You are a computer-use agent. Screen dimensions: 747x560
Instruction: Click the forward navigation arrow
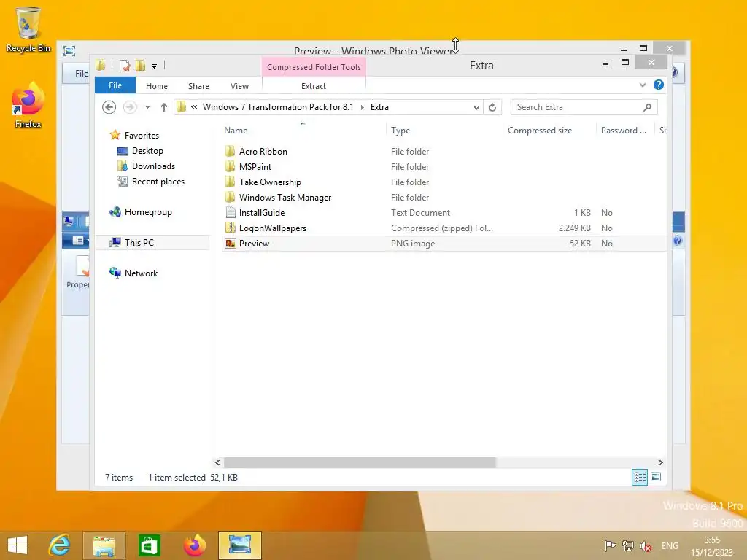[x=130, y=107]
